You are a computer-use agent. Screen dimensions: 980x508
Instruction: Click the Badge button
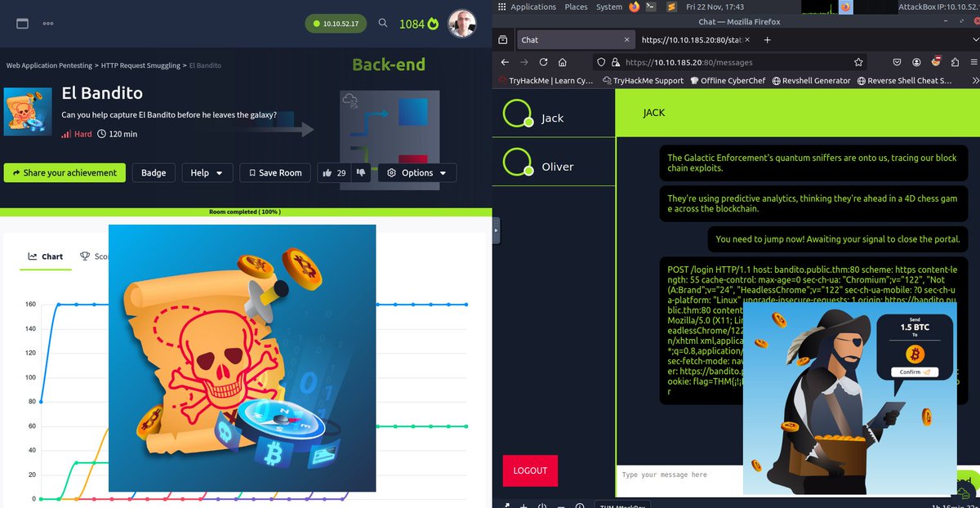(x=154, y=172)
